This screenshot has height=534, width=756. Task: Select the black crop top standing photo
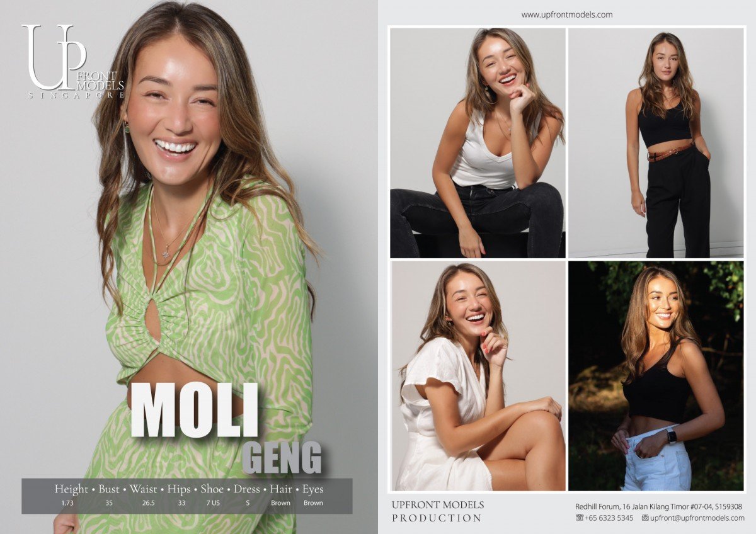pyautogui.click(x=656, y=143)
